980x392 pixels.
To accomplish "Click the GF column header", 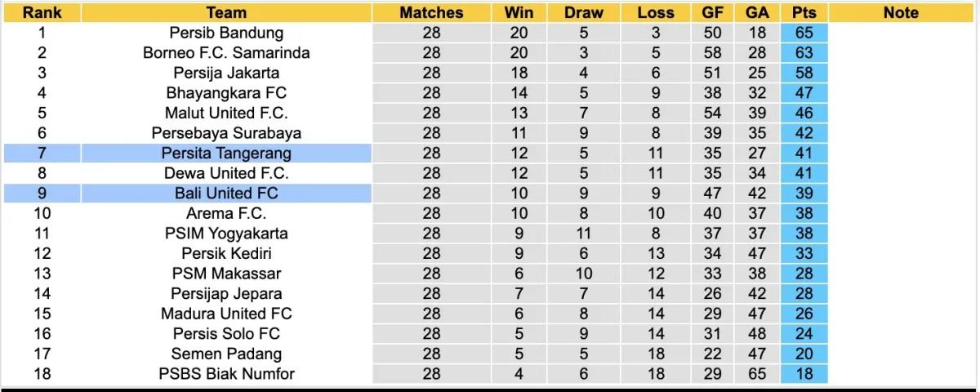I will tap(713, 12).
